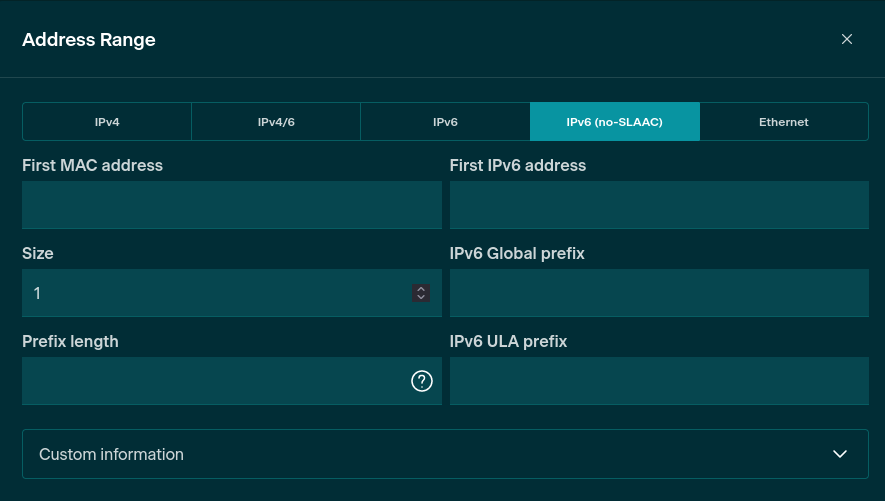The height and width of the screenshot is (501, 885).
Task: Switch to the IPv4 tab
Action: click(107, 122)
